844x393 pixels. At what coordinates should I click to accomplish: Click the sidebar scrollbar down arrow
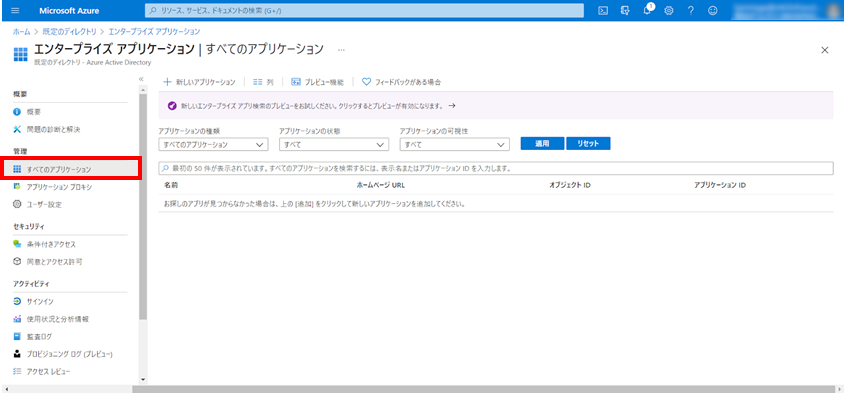coord(143,379)
